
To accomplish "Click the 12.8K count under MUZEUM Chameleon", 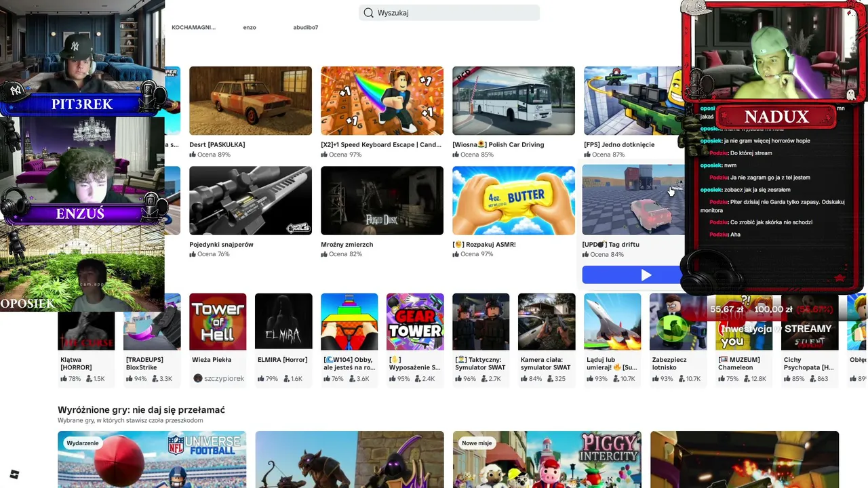I will pos(758,379).
